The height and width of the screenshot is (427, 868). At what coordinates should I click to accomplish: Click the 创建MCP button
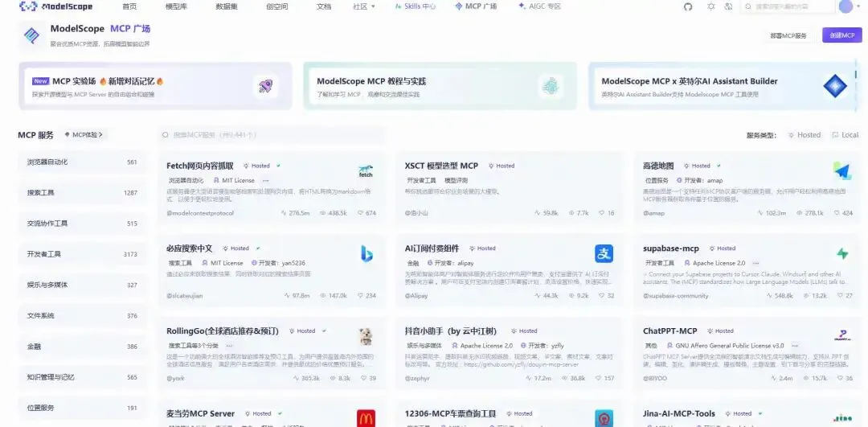[842, 35]
